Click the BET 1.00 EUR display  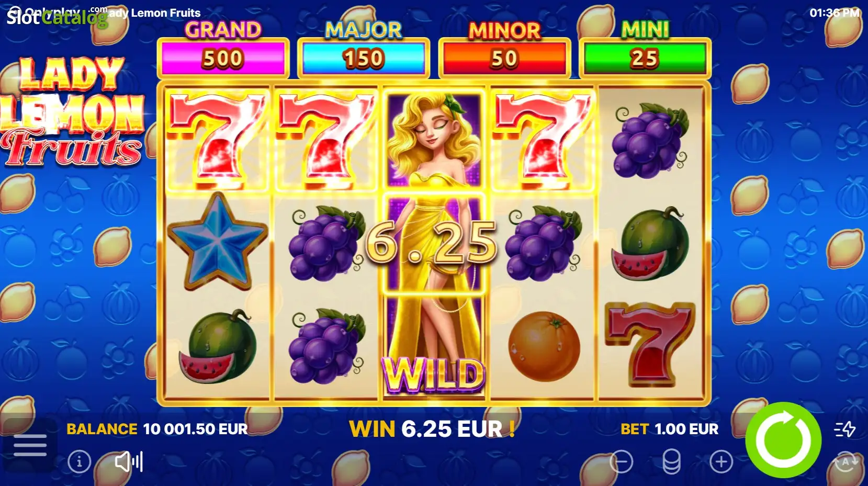coord(669,430)
